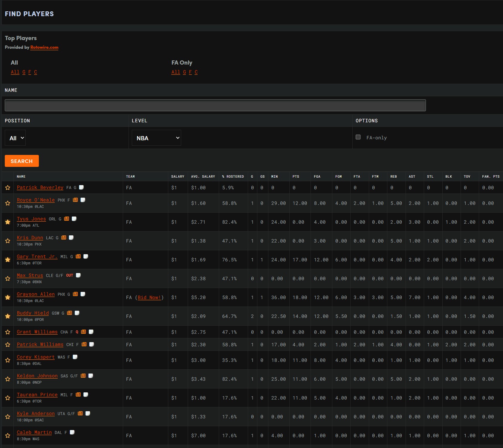Image resolution: width=503 pixels, height=448 pixels.
Task: Open the news icon next to Royce O'Neale
Action: (75, 200)
